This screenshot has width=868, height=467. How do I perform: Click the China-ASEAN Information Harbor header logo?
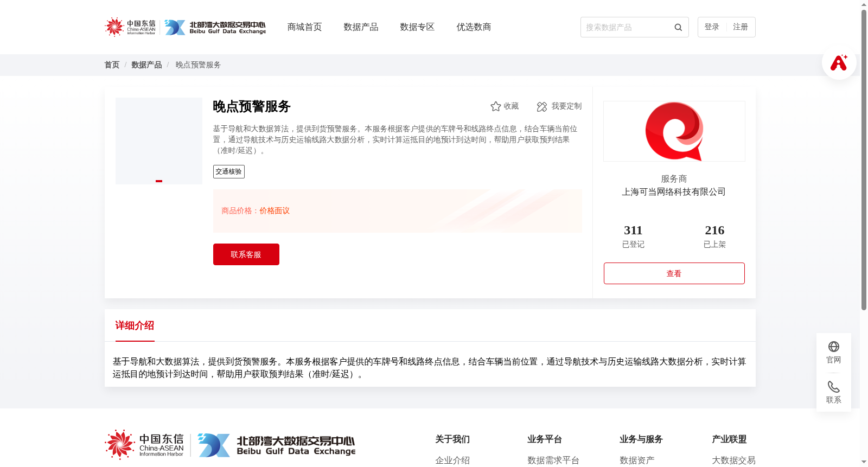(130, 27)
